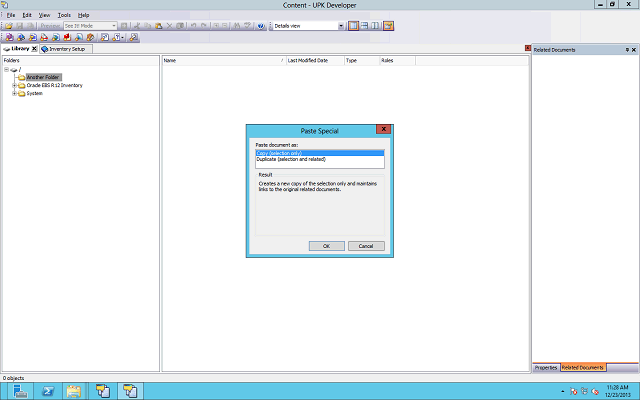Open the Details view dropdown
This screenshot has height=400, width=640.
click(x=341, y=26)
